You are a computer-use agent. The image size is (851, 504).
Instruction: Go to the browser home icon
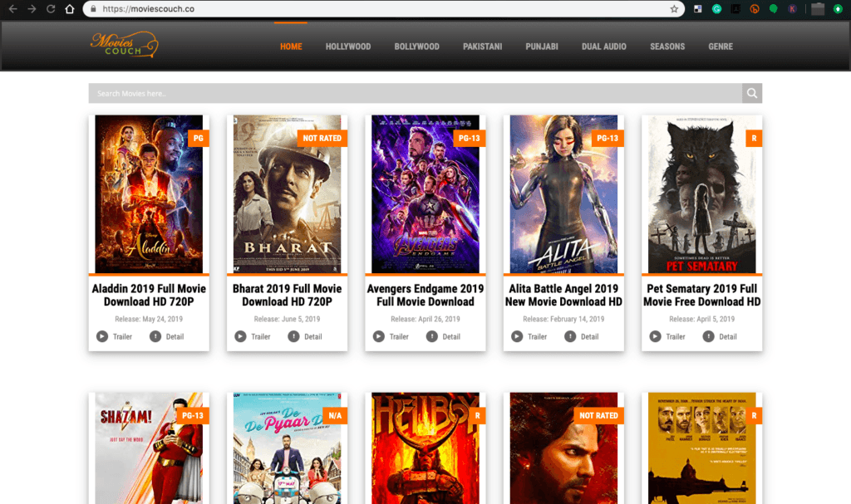point(70,8)
